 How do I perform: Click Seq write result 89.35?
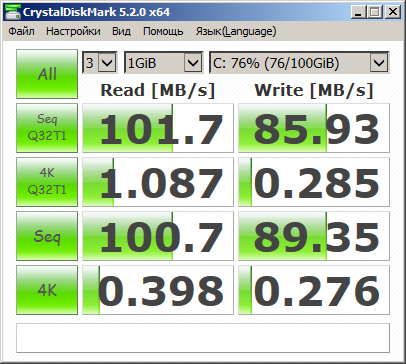314,236
